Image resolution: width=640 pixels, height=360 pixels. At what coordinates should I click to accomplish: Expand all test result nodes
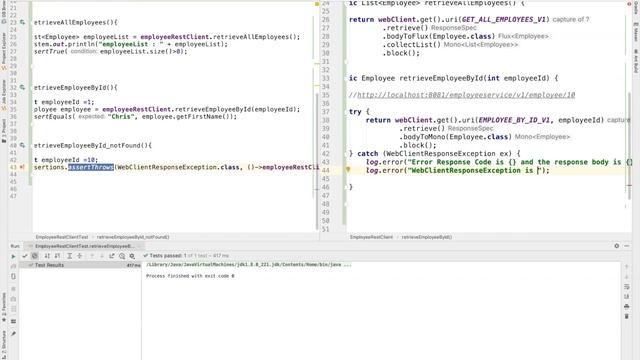[x=69, y=256]
